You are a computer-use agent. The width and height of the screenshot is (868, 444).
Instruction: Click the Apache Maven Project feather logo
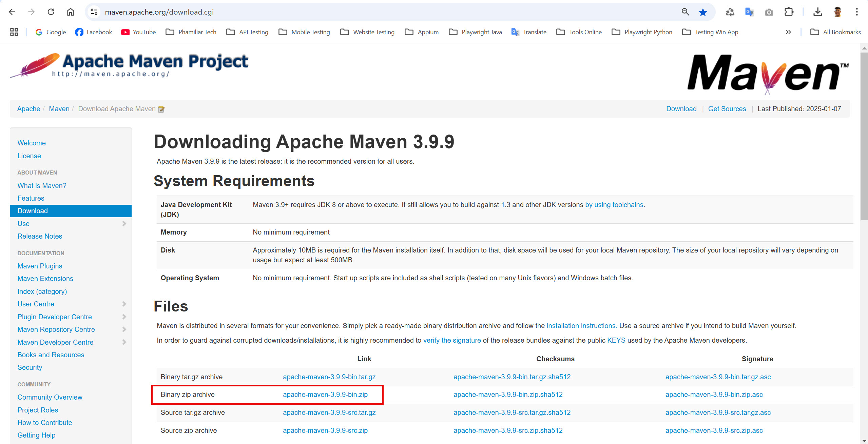tap(129, 65)
